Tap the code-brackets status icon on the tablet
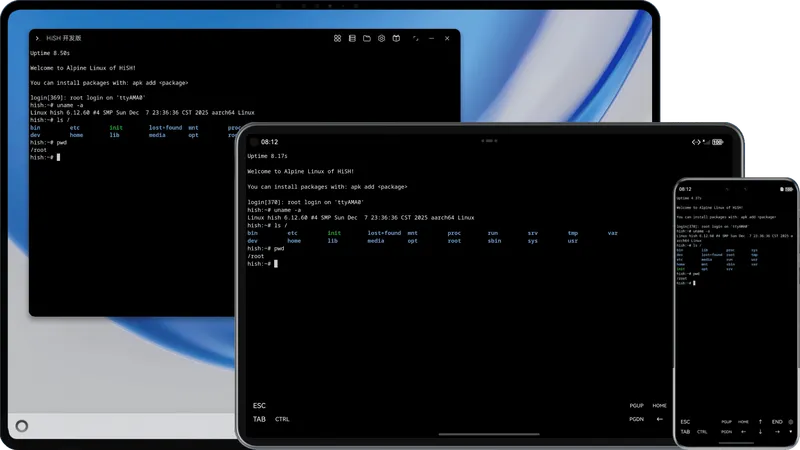800x450 pixels. click(x=696, y=142)
